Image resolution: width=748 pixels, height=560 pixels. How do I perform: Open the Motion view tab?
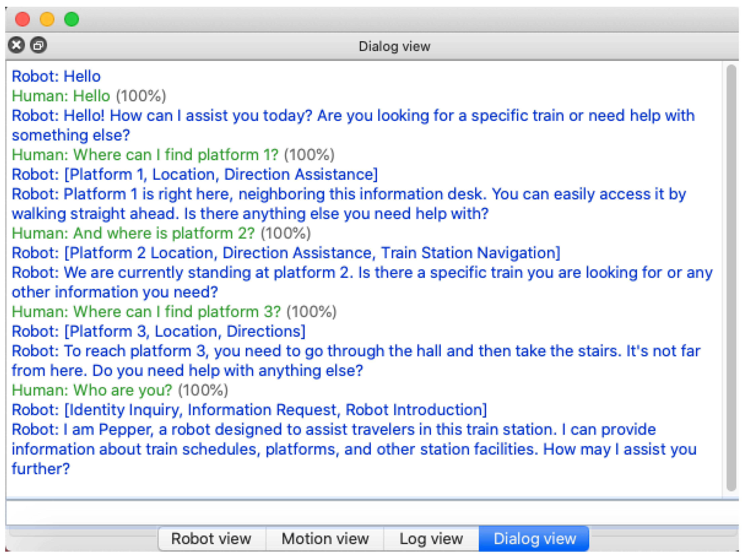point(325,538)
